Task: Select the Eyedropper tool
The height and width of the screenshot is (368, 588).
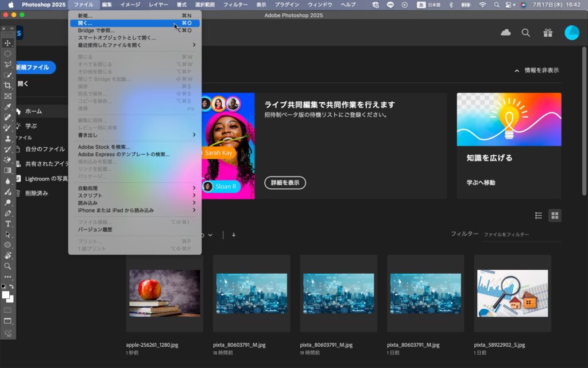Action: [7, 106]
